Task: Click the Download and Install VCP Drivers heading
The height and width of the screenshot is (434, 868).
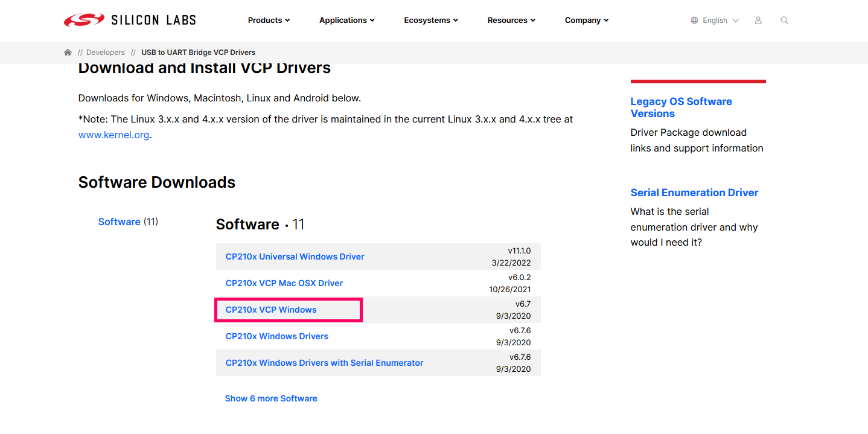Action: pos(205,68)
